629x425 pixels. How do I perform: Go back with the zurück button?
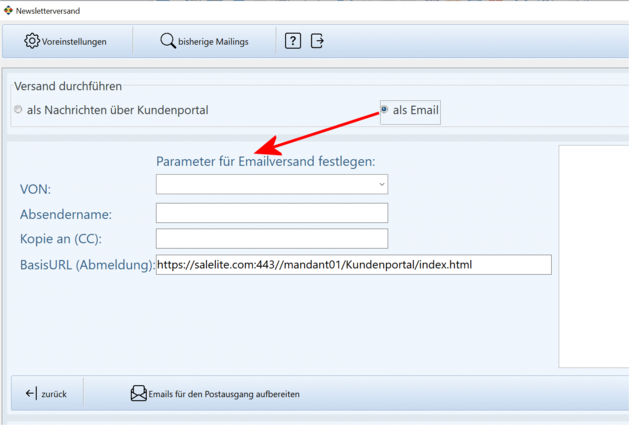pyautogui.click(x=46, y=394)
